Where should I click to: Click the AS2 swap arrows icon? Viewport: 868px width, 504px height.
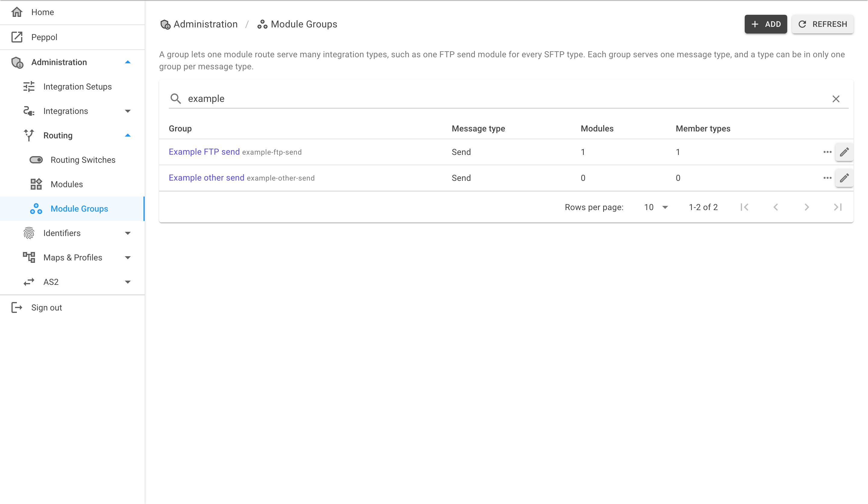[x=29, y=282]
